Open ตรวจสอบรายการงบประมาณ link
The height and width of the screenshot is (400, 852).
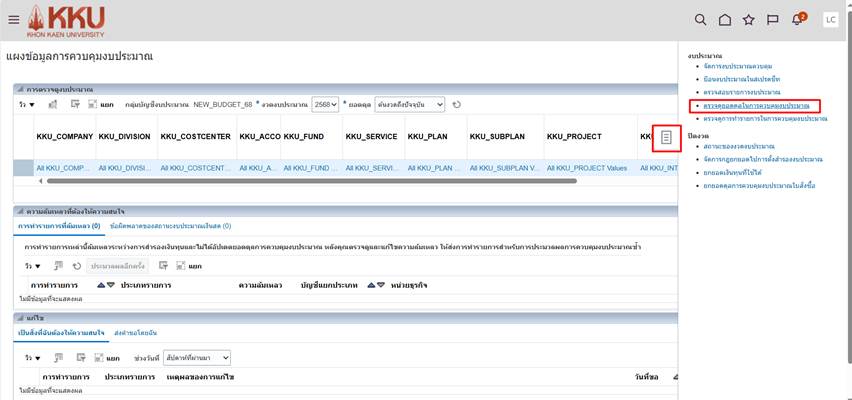[742, 92]
